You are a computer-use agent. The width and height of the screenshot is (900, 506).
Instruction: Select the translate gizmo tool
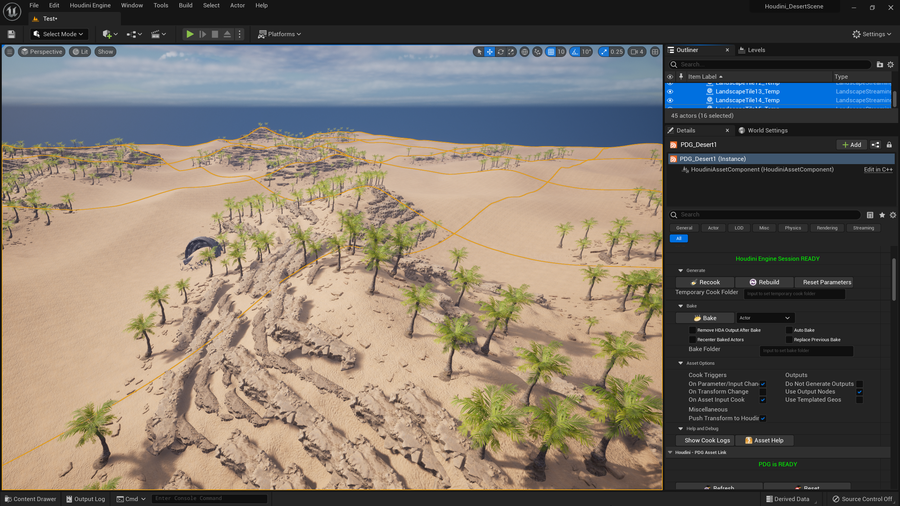490,52
